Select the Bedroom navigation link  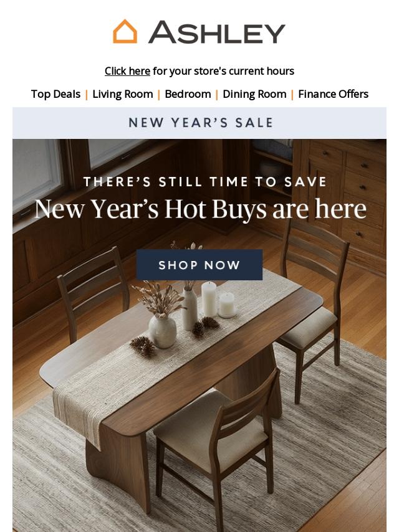[188, 94]
